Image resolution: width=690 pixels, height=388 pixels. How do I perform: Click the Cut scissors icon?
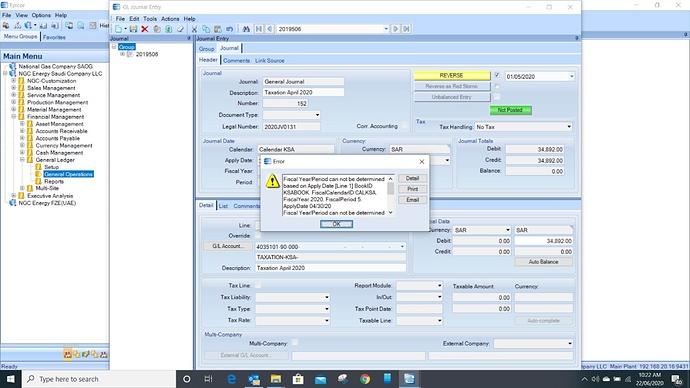(194, 29)
